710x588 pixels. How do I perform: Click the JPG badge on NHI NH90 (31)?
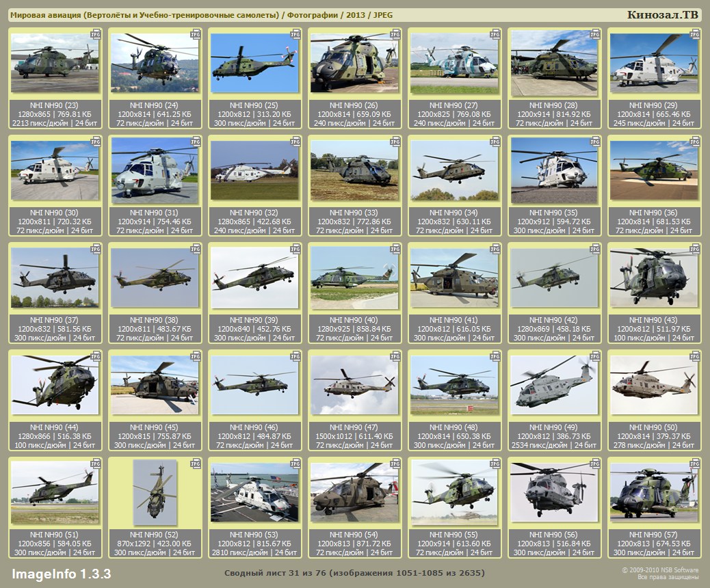point(196,142)
